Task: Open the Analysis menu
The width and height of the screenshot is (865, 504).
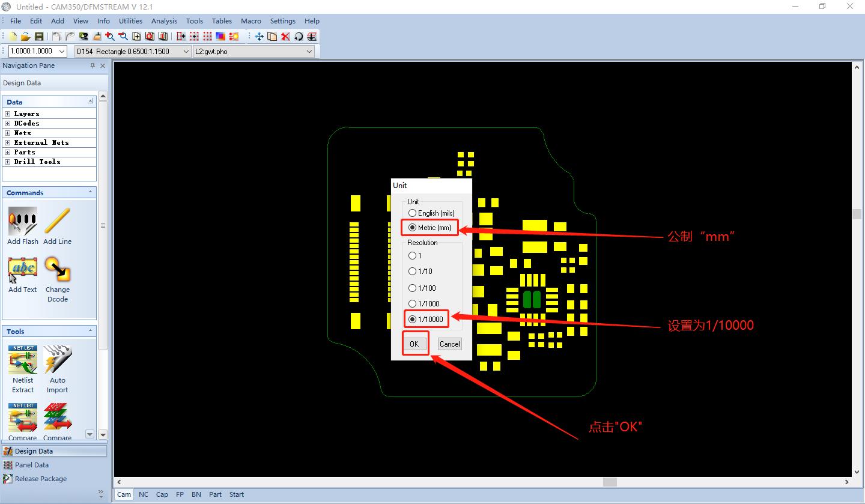Action: (164, 21)
